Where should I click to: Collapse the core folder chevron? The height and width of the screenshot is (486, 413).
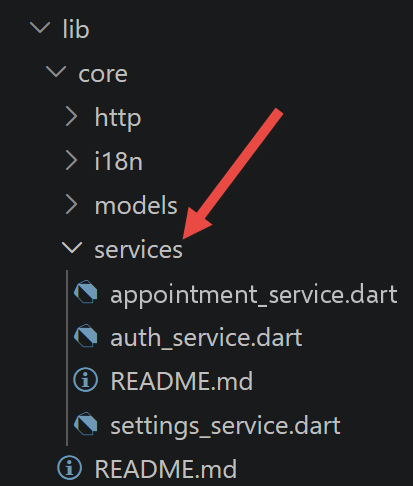point(56,72)
